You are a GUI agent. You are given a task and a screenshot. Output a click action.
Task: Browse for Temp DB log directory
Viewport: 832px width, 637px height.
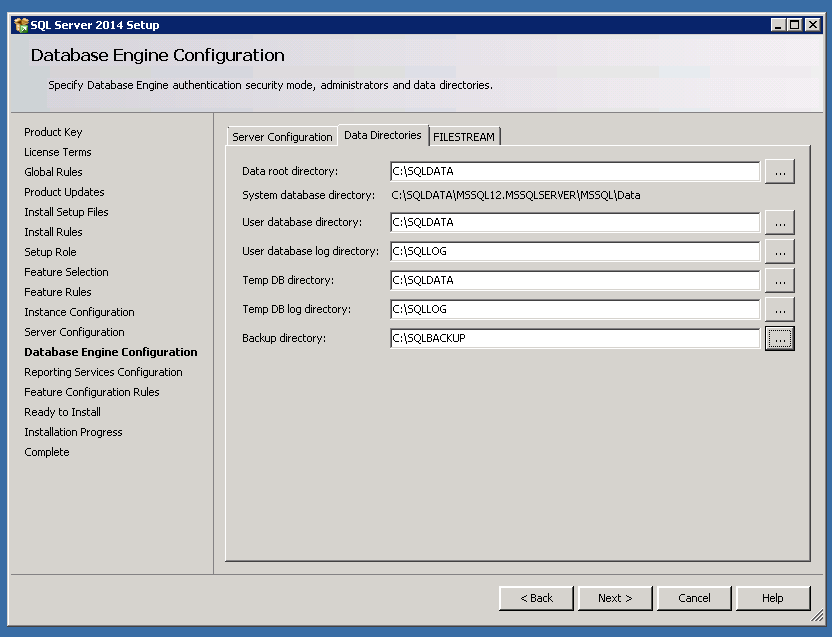pos(779,309)
